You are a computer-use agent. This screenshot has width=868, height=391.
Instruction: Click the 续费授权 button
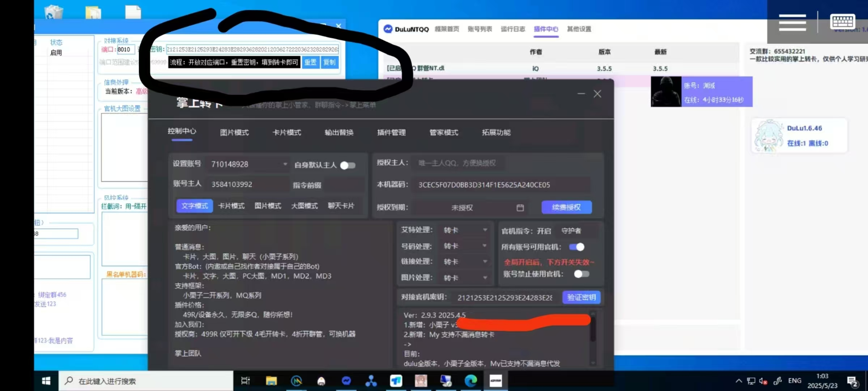(566, 207)
